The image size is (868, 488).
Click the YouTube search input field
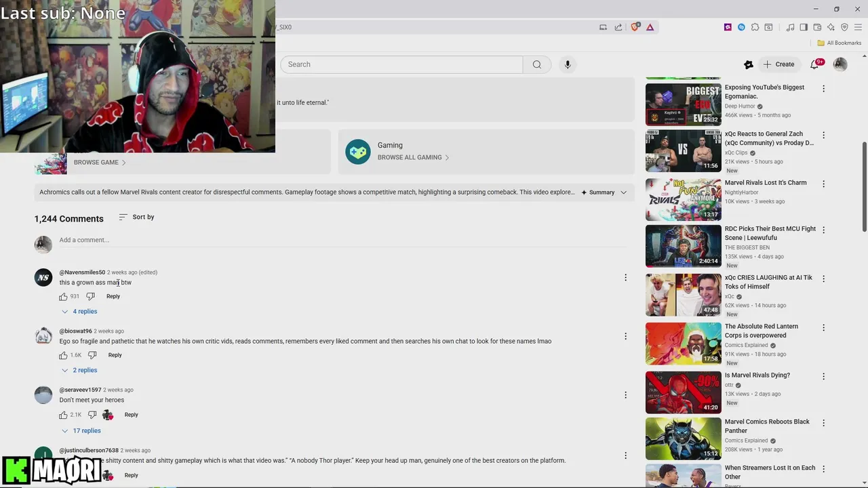[x=401, y=64]
